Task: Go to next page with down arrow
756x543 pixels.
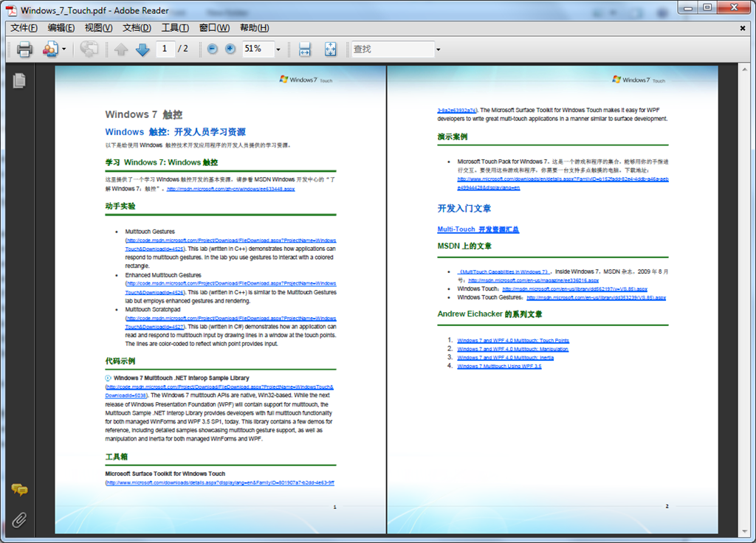Action: (142, 49)
